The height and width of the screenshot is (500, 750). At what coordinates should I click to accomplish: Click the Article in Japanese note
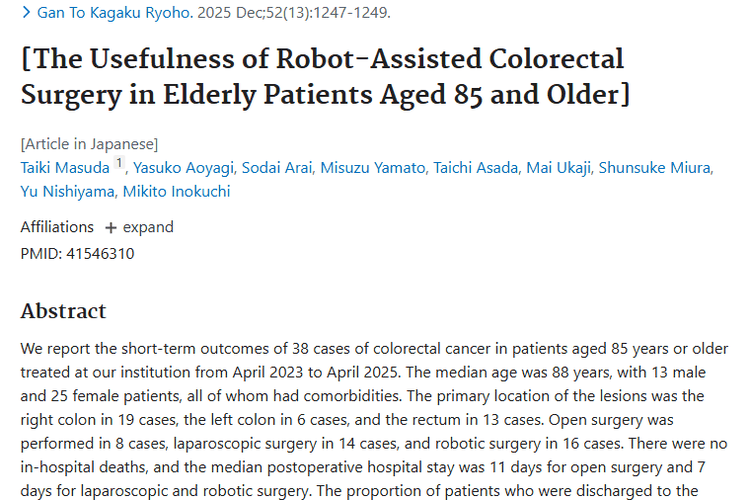[89, 143]
